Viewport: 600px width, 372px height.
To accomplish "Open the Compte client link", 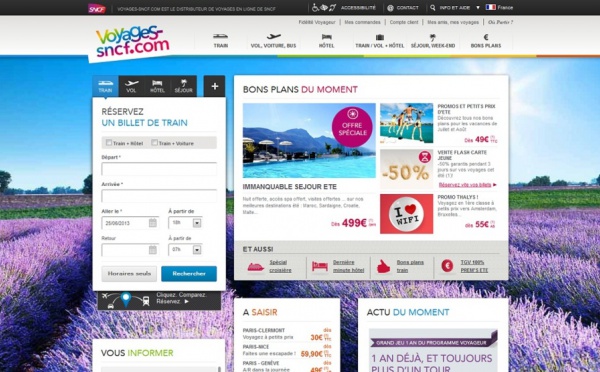I will [x=404, y=22].
